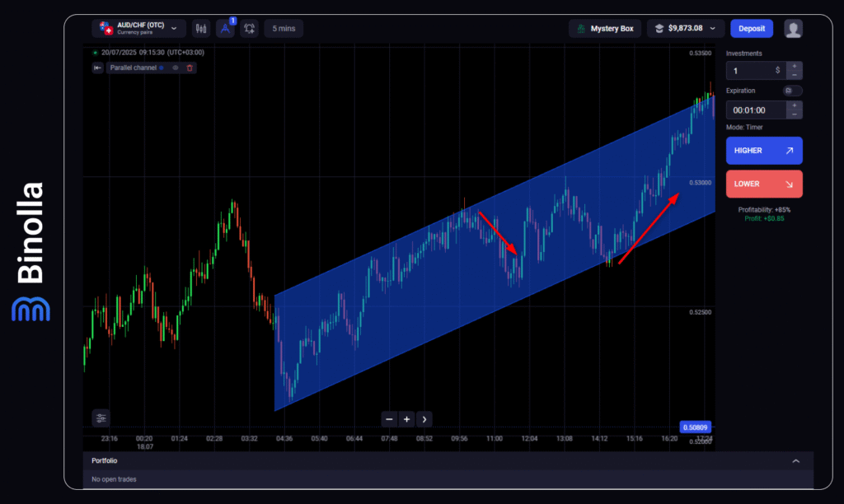Open the user profile avatar
The image size is (844, 504).
click(793, 29)
